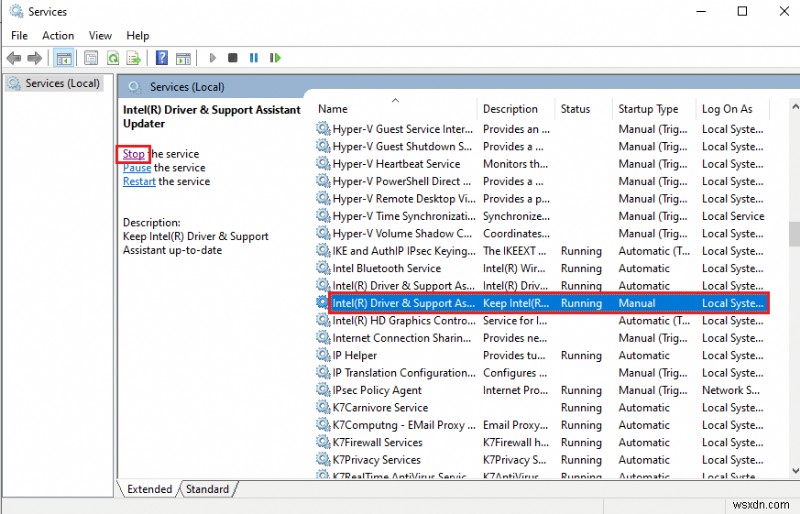
Task: Select Hyper-V Time Synchronization row
Action: tap(541, 216)
